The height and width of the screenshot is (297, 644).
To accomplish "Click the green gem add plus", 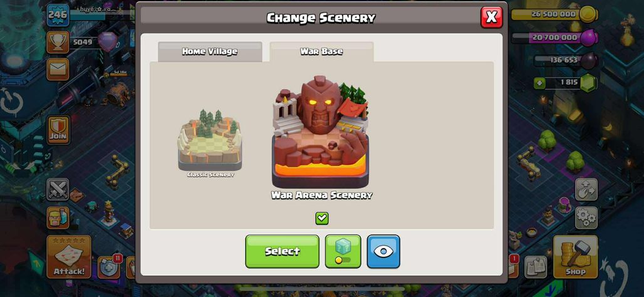I will coord(539,83).
